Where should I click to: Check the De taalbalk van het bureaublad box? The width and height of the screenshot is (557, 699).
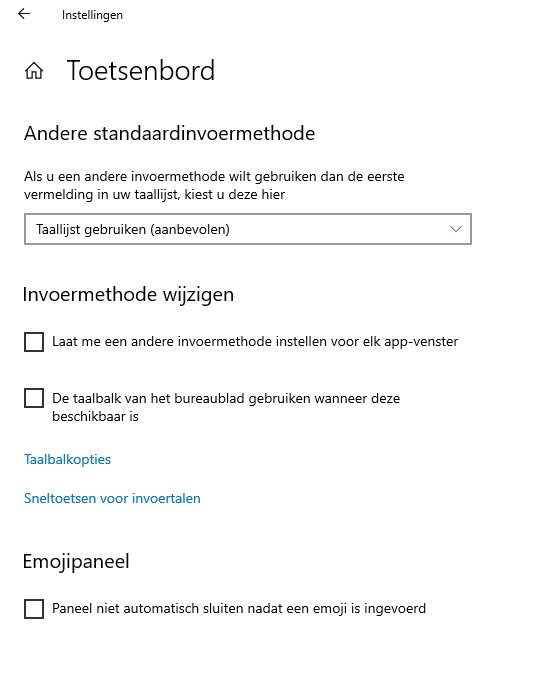tap(34, 398)
